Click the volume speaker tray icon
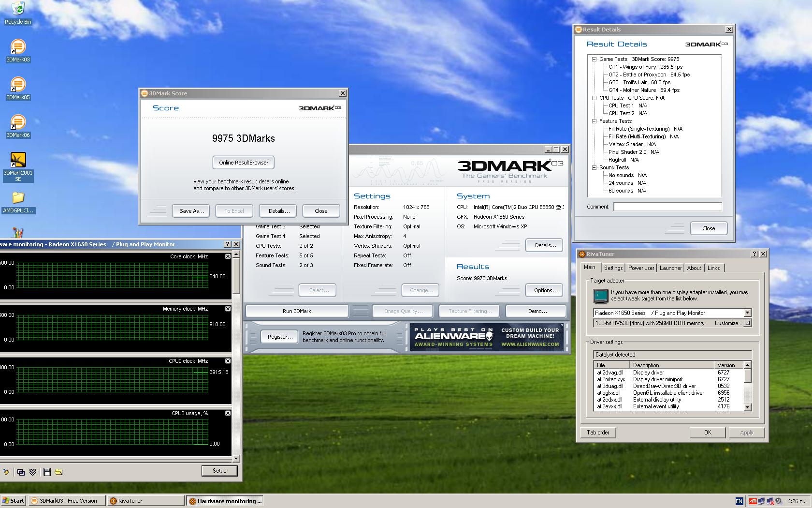This screenshot has height=508, width=812. (x=779, y=501)
